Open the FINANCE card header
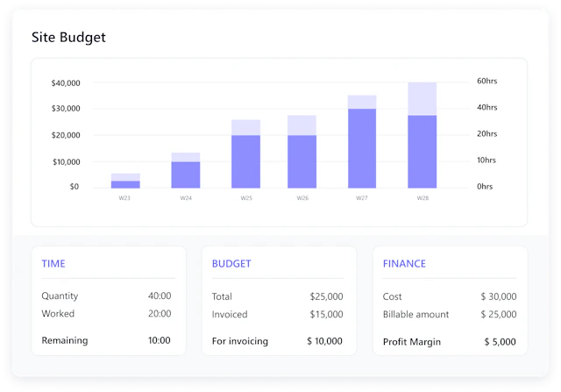Image resolution: width=561 pixels, height=392 pixels. 404,264
